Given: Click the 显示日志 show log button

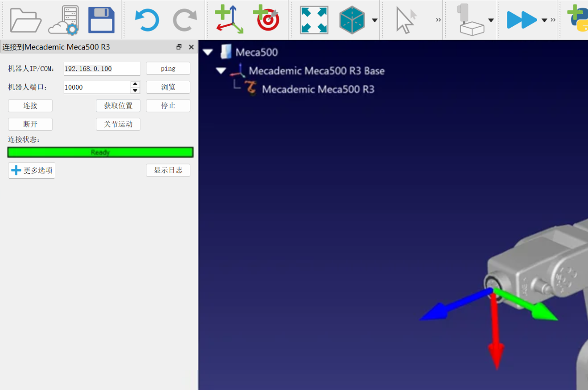Looking at the screenshot, I should tap(168, 170).
